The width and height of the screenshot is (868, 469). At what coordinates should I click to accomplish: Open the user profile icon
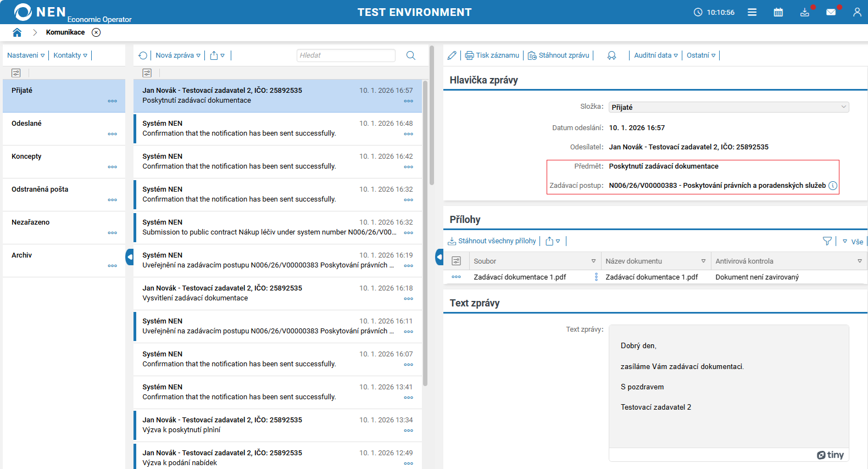(x=856, y=12)
